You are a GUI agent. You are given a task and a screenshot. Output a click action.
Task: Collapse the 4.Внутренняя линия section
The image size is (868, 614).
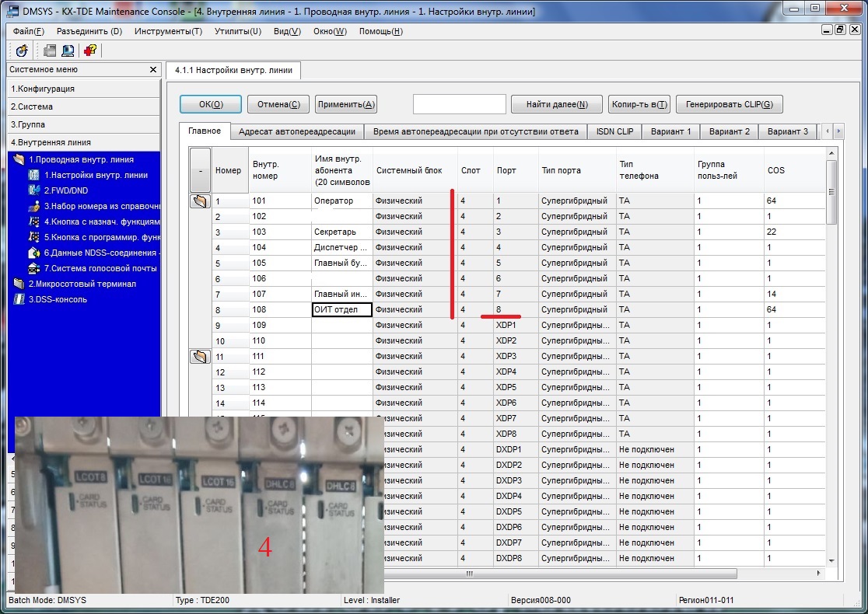click(83, 142)
